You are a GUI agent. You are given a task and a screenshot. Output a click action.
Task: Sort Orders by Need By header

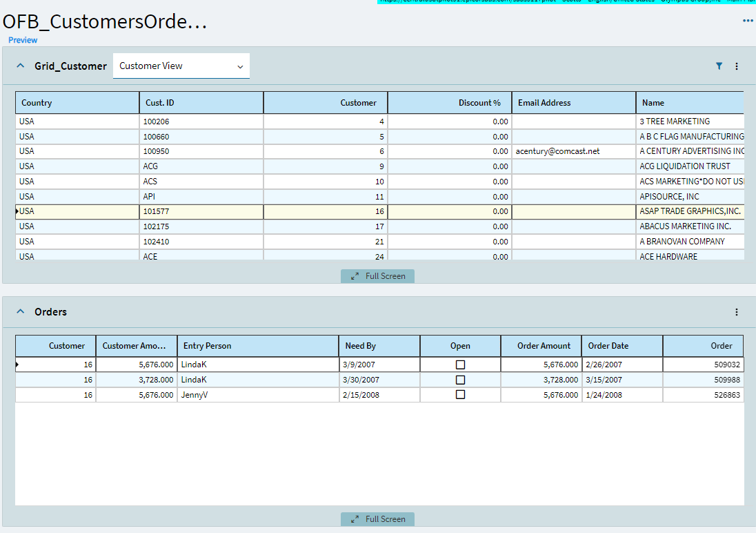(x=379, y=346)
